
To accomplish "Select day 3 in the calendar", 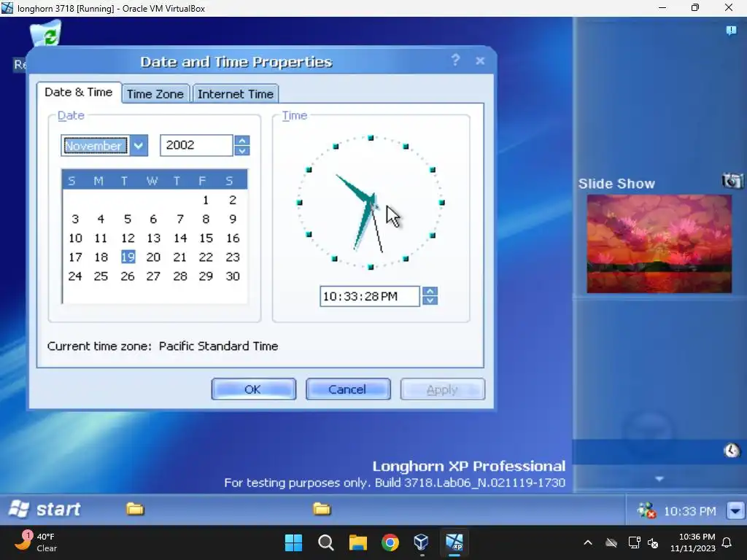I will pos(75,219).
